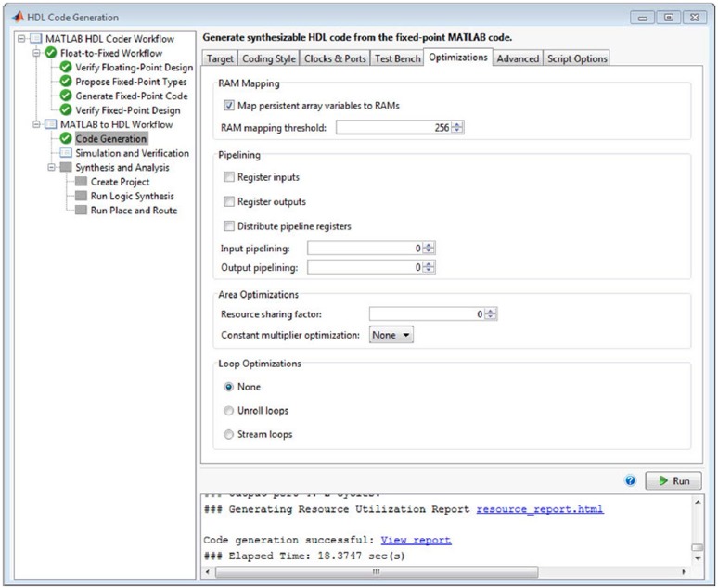718x588 pixels.
Task: Click the gray icon beside Run Logic Synthesis
Action: pos(81,196)
